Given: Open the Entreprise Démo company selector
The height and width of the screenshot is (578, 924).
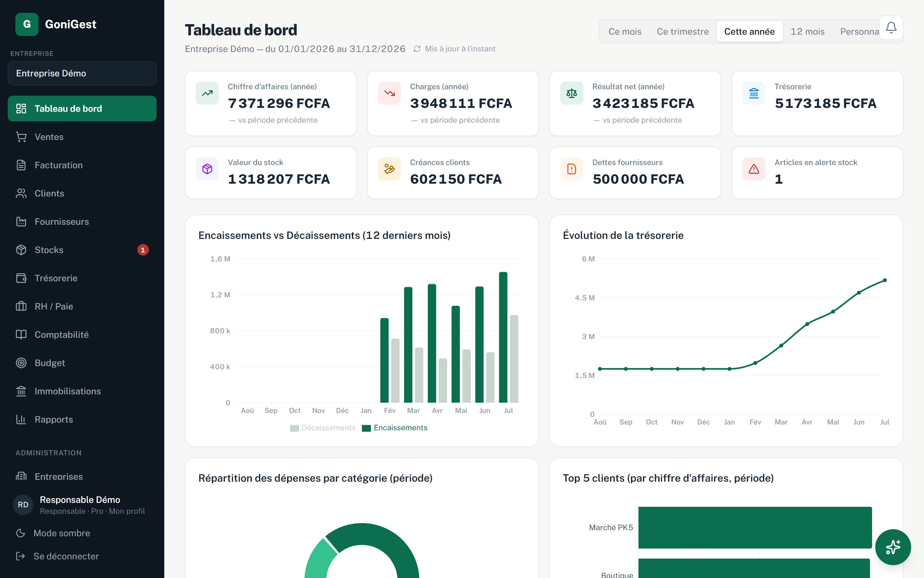Looking at the screenshot, I should click(x=82, y=74).
